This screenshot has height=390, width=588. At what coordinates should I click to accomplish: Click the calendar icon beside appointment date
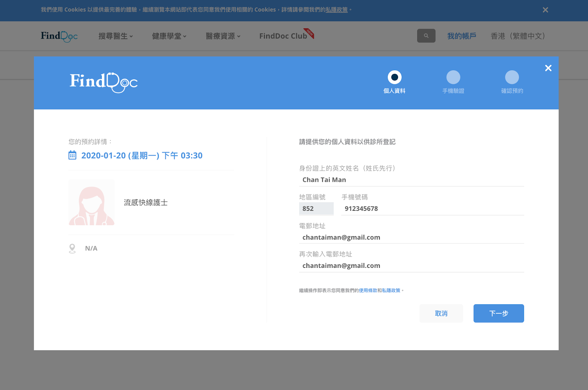(x=72, y=155)
